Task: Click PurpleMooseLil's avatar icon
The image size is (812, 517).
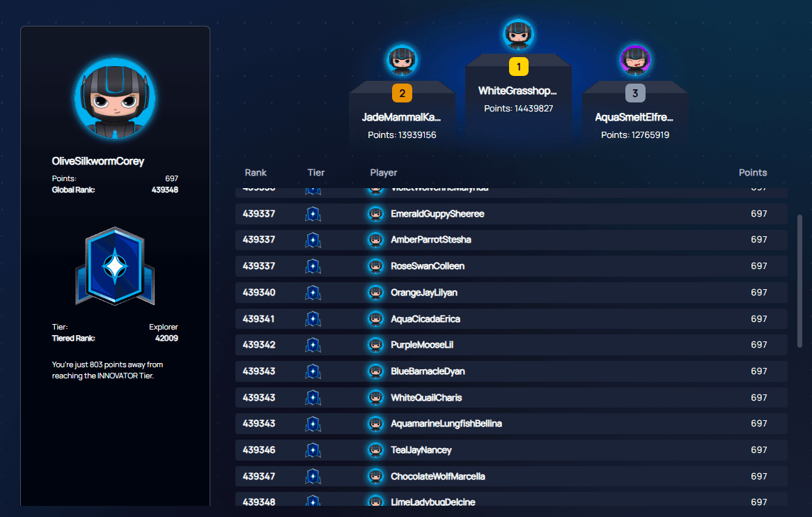Action: (375, 345)
